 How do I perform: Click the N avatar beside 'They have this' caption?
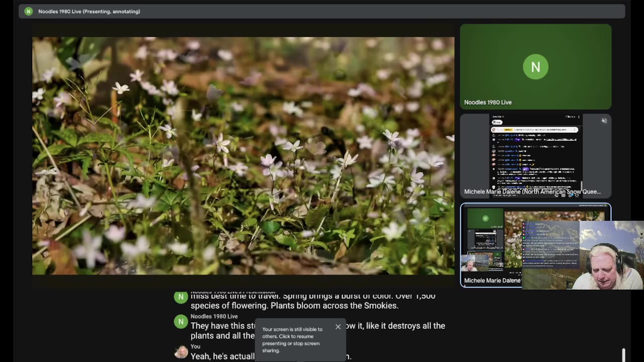tap(181, 321)
